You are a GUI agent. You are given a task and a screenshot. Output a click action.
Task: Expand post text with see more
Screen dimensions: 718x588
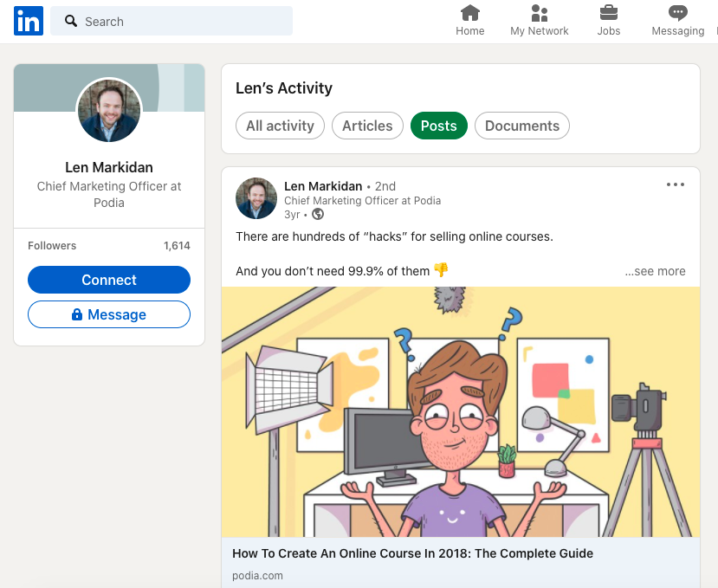pos(655,271)
